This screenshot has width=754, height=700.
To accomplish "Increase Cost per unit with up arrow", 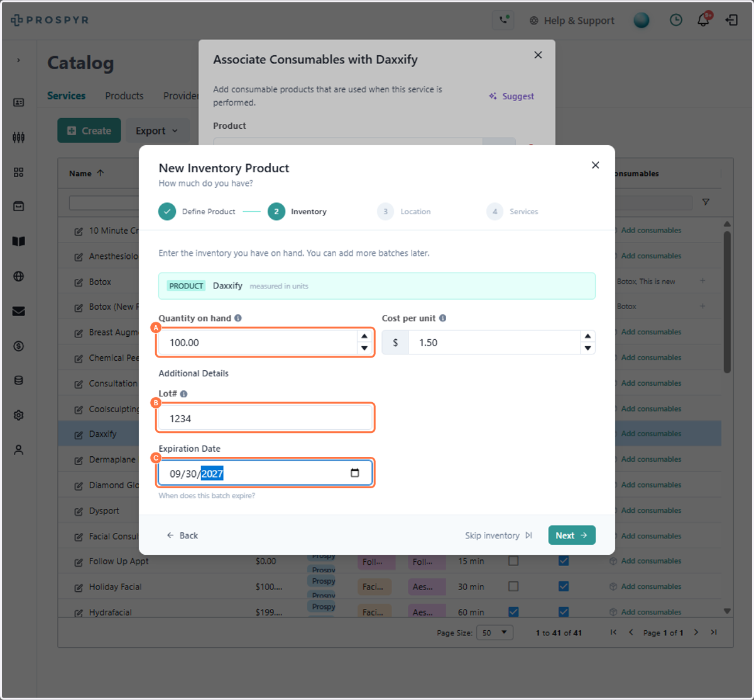I will 587,336.
